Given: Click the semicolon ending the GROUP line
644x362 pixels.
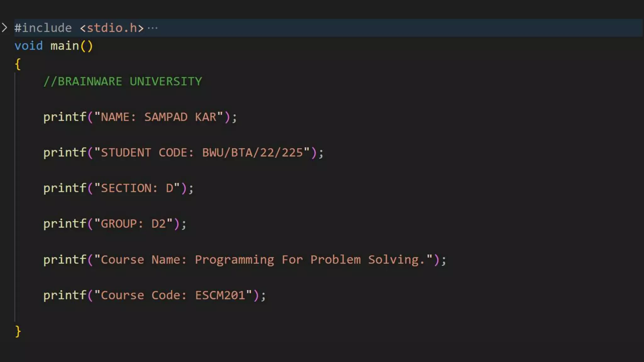Looking at the screenshot, I should point(184,224).
